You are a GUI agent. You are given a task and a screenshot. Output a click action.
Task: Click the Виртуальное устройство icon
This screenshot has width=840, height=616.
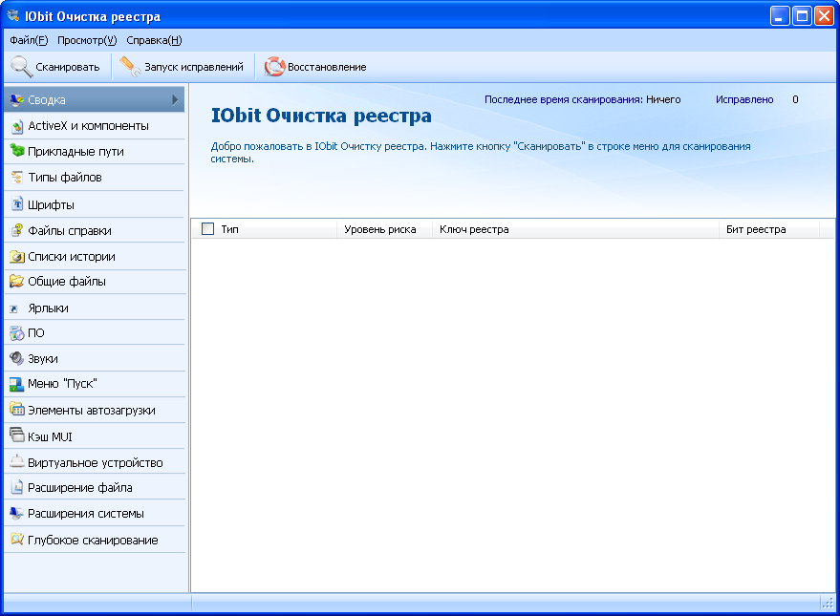click(x=17, y=460)
